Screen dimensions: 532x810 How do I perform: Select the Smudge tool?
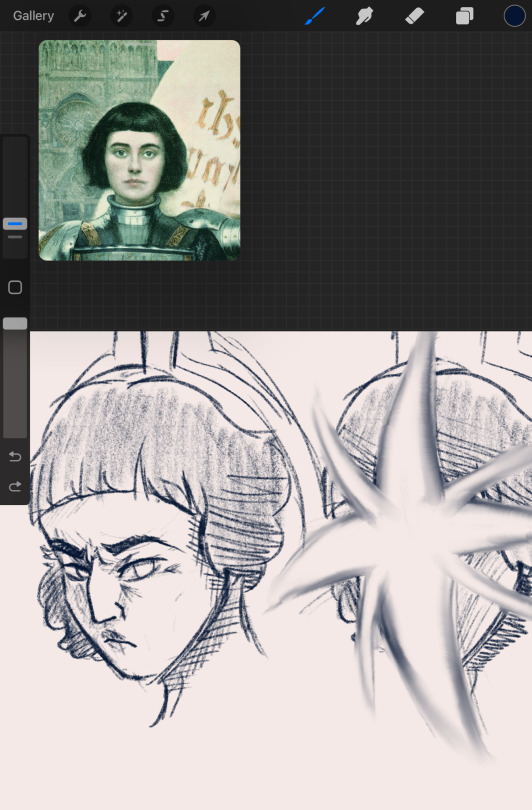[364, 16]
